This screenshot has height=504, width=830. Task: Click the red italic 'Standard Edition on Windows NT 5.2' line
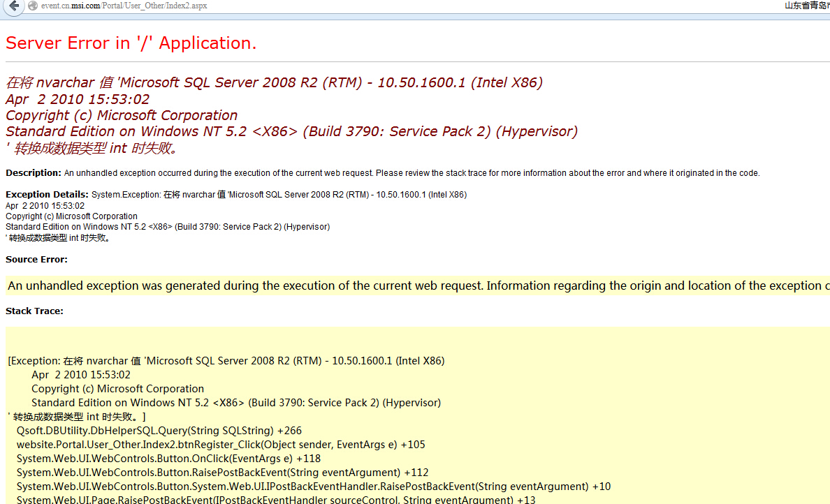point(291,131)
